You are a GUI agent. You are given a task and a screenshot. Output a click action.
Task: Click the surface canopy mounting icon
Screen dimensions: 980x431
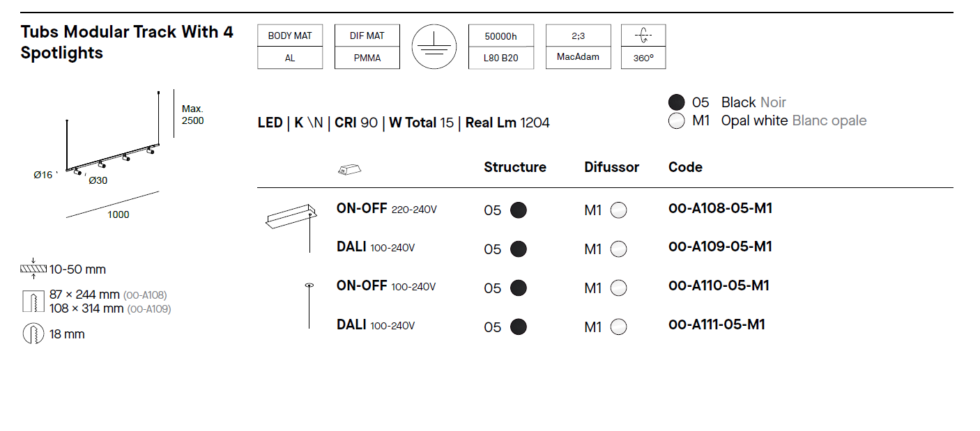pos(291,224)
